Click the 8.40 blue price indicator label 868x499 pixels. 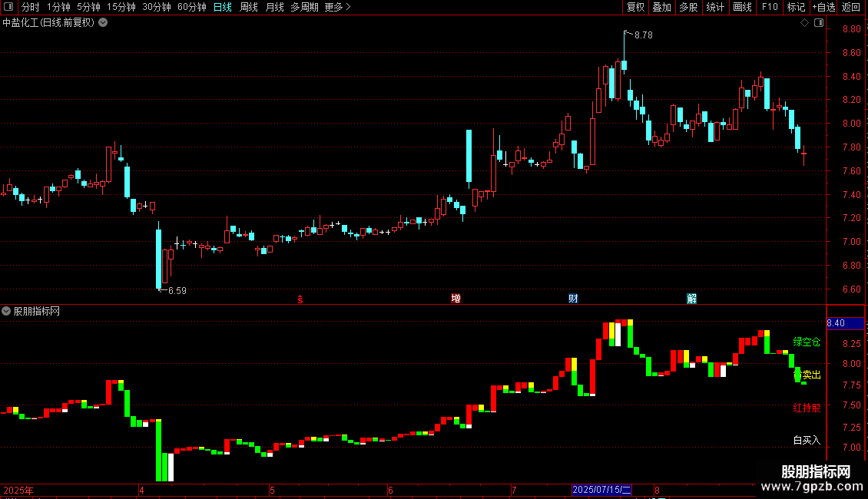(x=845, y=323)
